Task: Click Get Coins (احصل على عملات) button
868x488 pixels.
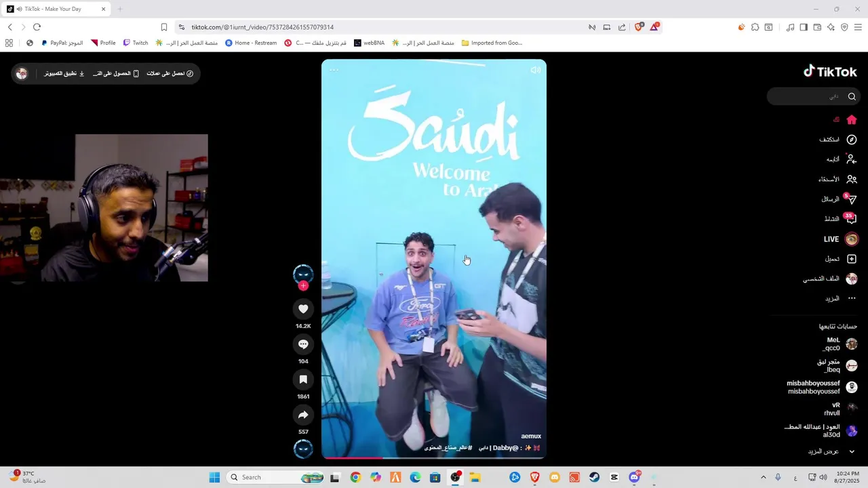Action: point(170,73)
